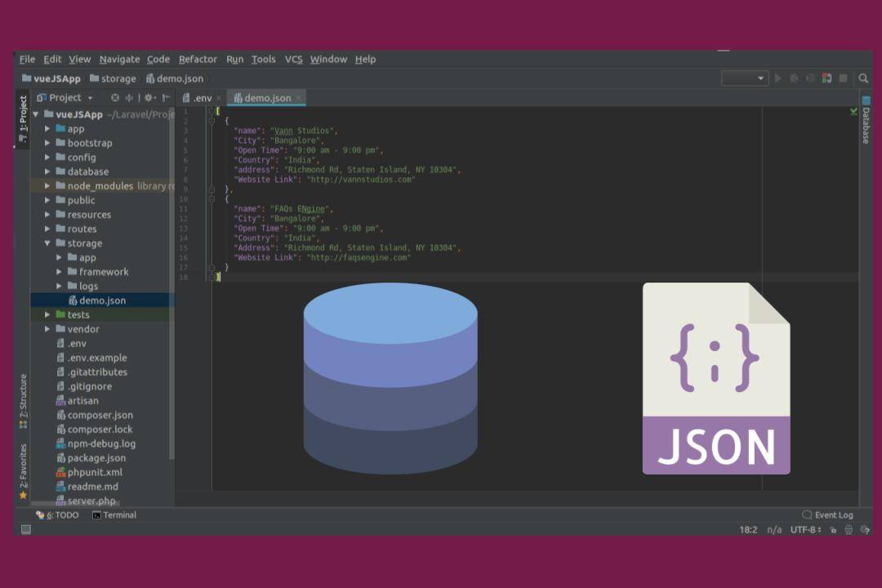
Task: Click vueJSApp breadcrumb in navigation bar
Action: [x=51, y=78]
